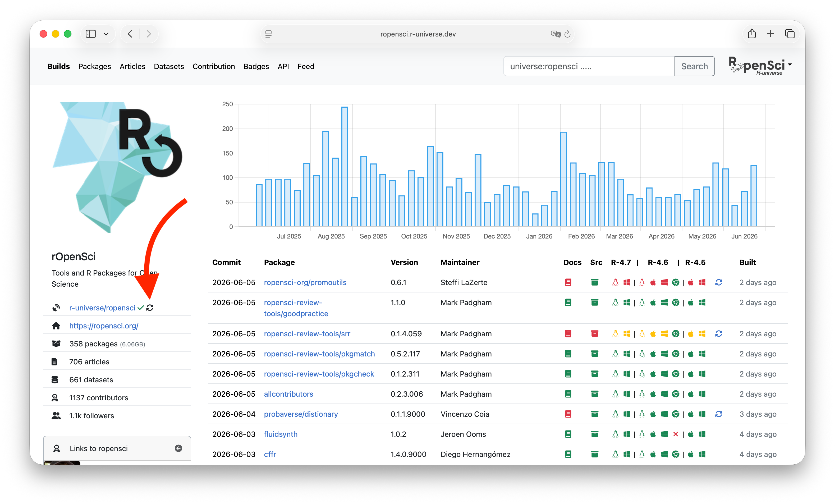Viewport: 835px width, 504px height.
Task: Click the Safari share icon
Action: pyautogui.click(x=752, y=34)
